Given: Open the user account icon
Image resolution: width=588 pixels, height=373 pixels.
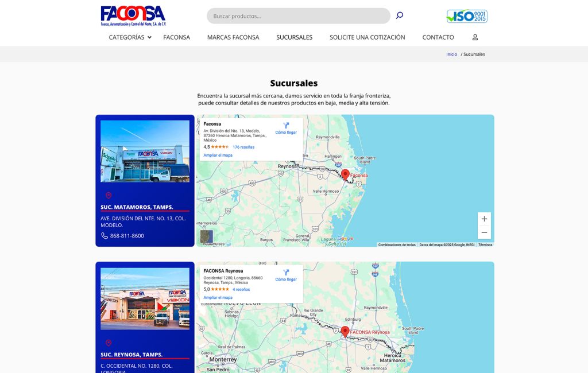Looking at the screenshot, I should coord(475,37).
